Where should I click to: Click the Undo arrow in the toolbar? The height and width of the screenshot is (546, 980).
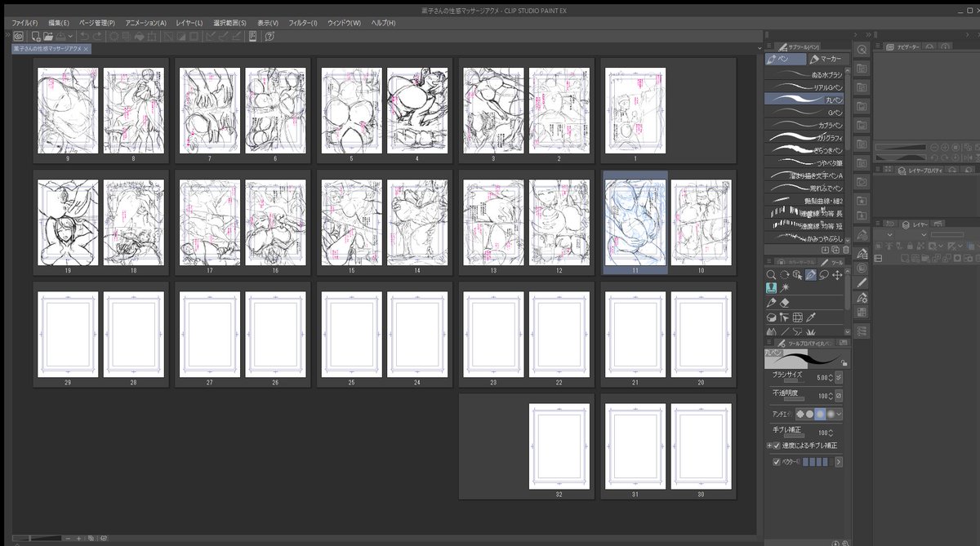point(85,37)
